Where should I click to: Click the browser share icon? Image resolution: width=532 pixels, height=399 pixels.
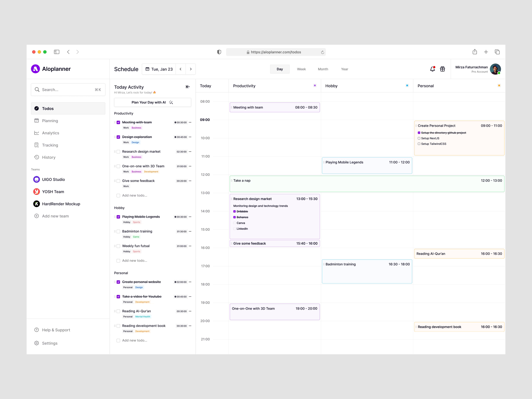pos(475,52)
